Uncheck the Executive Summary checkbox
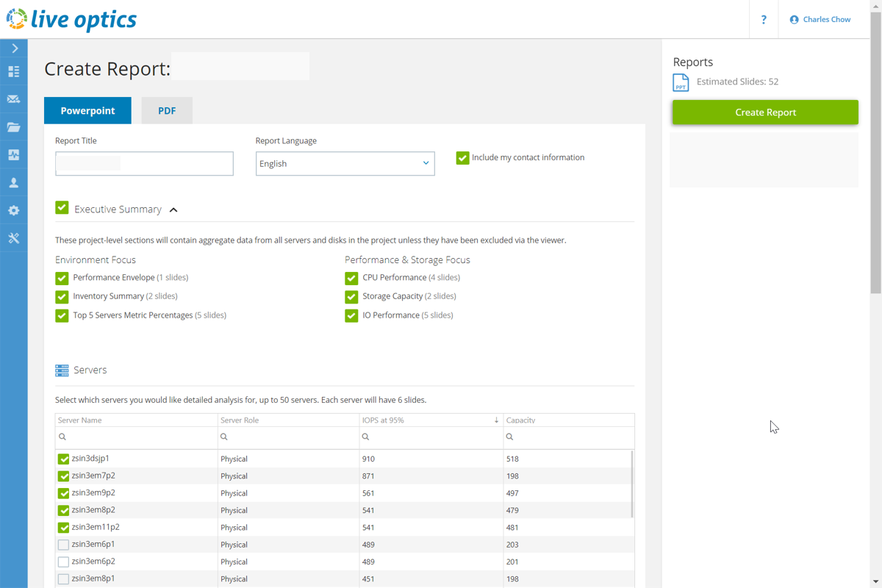Image resolution: width=882 pixels, height=588 pixels. [x=62, y=208]
